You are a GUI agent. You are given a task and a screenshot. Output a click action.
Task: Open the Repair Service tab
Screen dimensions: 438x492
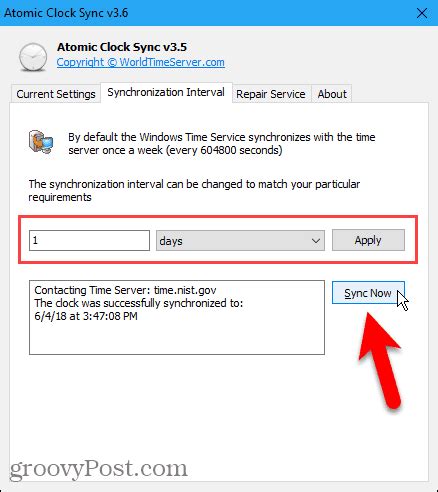coord(271,94)
